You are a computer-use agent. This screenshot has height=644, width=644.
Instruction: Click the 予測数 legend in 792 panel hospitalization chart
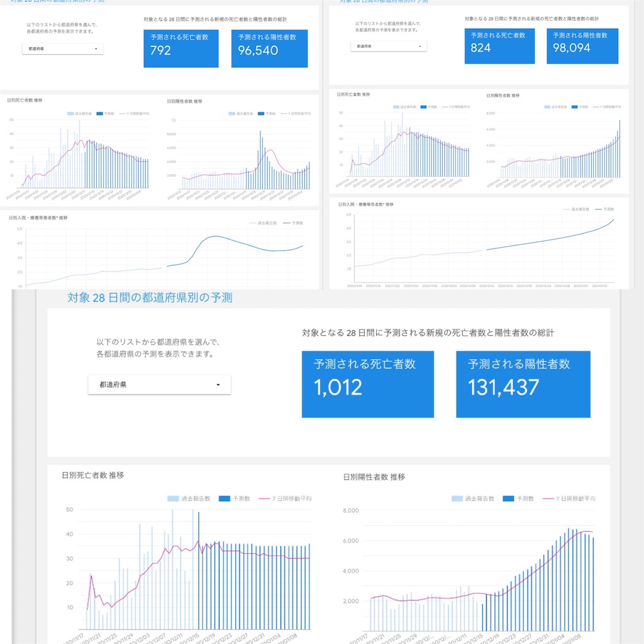pos(293,223)
